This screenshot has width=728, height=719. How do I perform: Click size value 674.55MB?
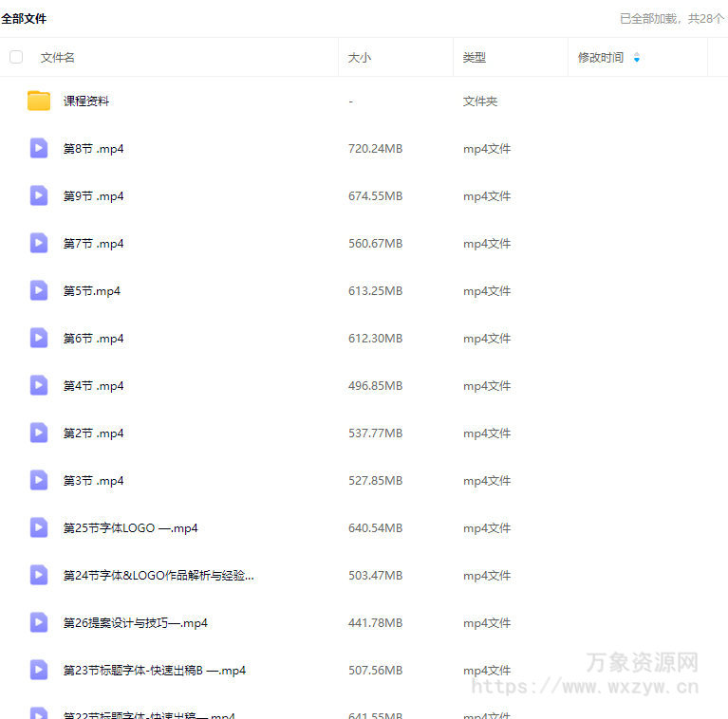click(376, 196)
